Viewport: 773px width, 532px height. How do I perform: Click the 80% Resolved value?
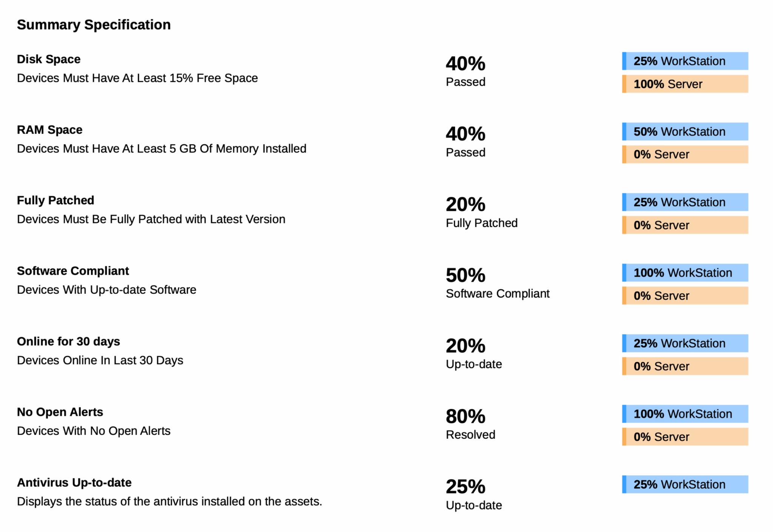pos(465,416)
